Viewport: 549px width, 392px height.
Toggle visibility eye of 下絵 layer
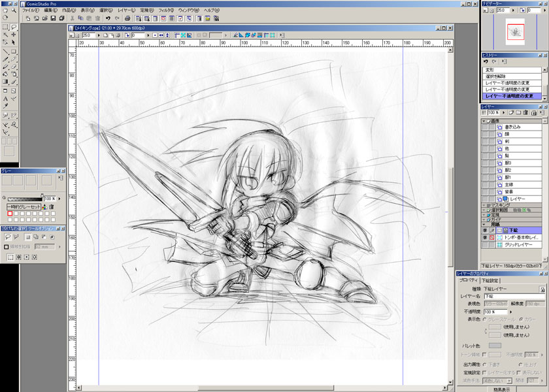484,231
